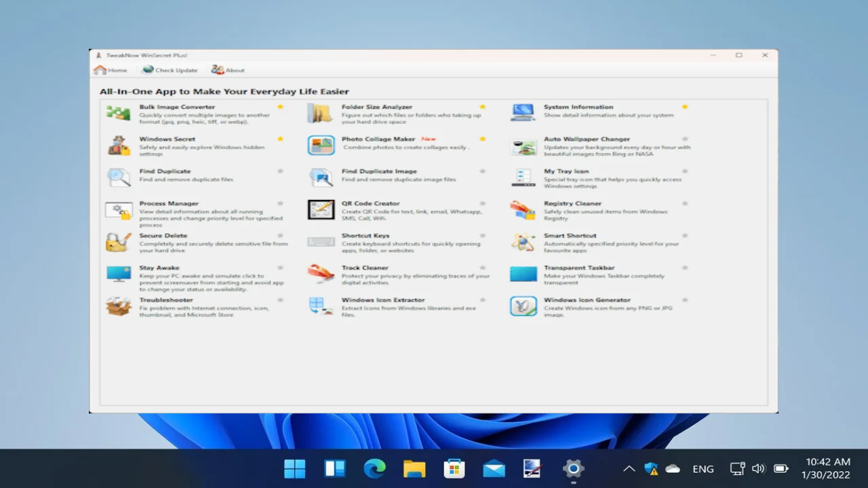Go to Home in the toolbar

point(110,70)
